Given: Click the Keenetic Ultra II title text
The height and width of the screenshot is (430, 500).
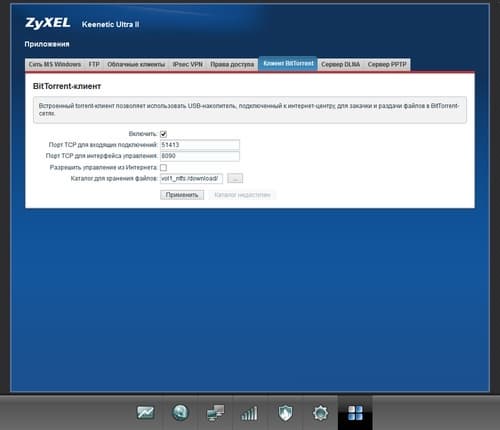Looking at the screenshot, I should [110, 24].
